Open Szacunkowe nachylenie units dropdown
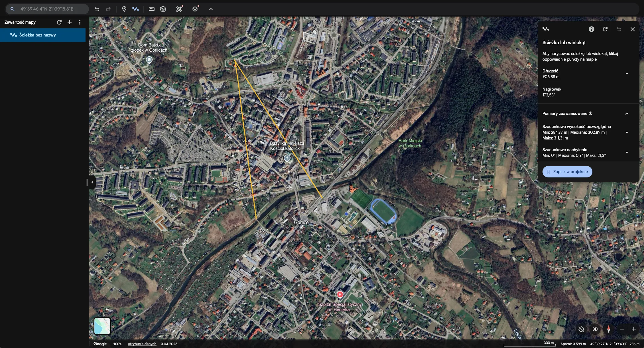Viewport: 644px width, 348px height. pyautogui.click(x=627, y=153)
